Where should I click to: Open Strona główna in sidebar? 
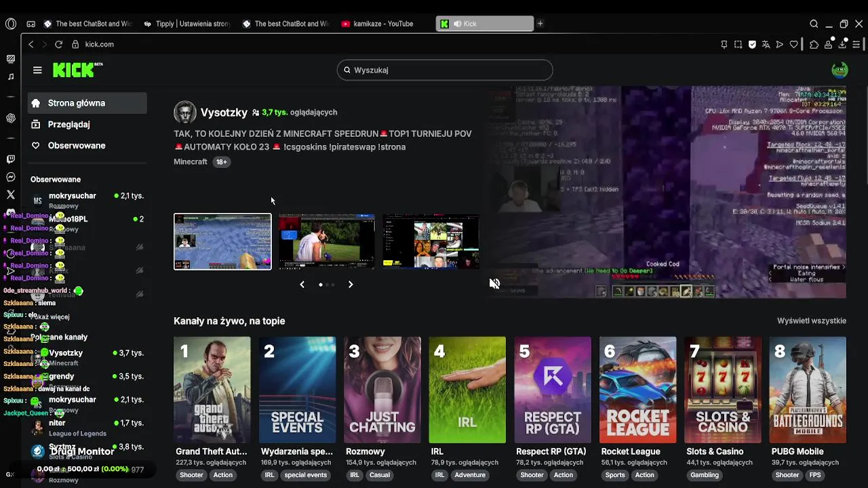87,103
